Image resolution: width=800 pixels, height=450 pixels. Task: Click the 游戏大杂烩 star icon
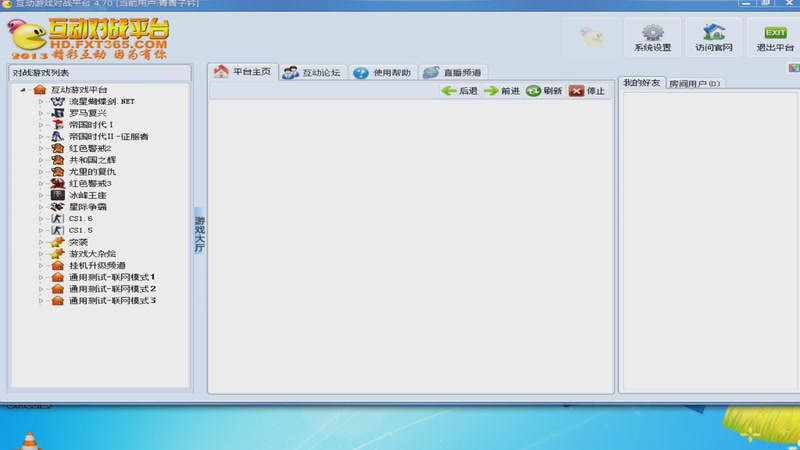click(58, 254)
